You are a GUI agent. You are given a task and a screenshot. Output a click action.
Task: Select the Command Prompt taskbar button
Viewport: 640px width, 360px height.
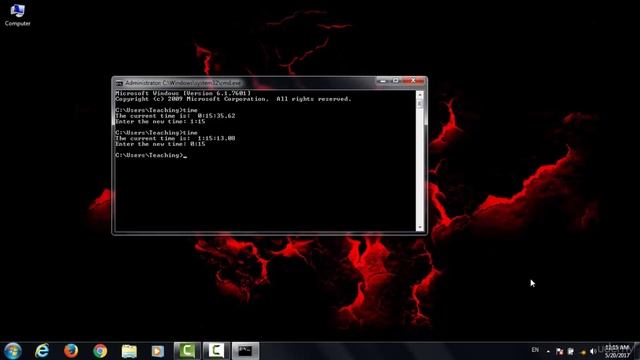(x=245, y=351)
